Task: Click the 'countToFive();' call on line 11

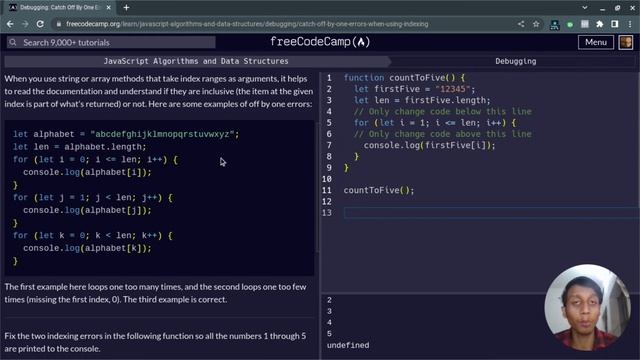Action: tap(379, 190)
